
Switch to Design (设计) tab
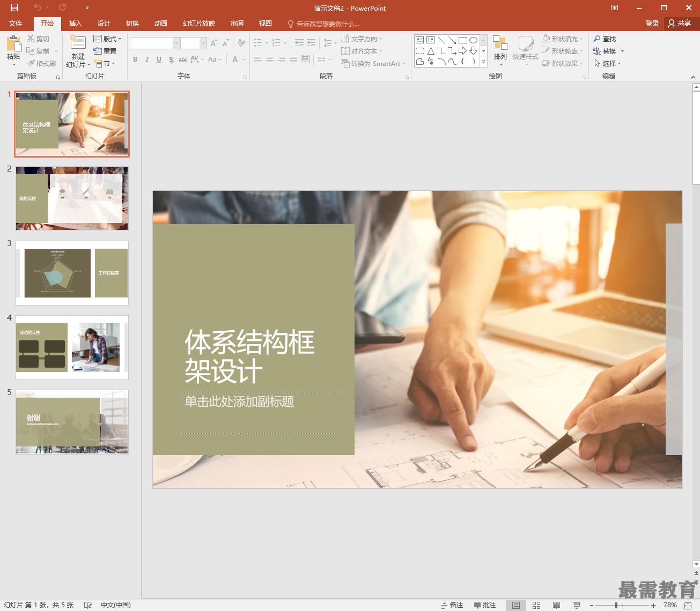(x=104, y=24)
